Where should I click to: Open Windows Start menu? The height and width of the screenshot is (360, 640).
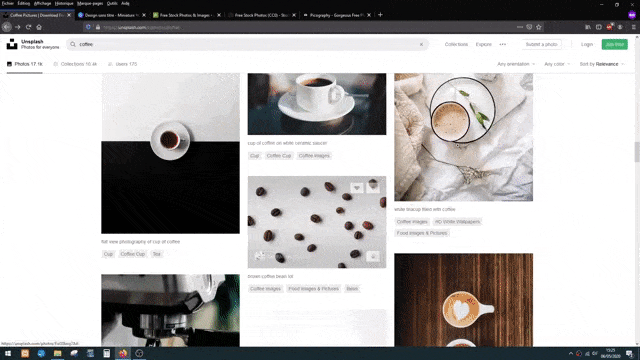pyautogui.click(x=8, y=353)
